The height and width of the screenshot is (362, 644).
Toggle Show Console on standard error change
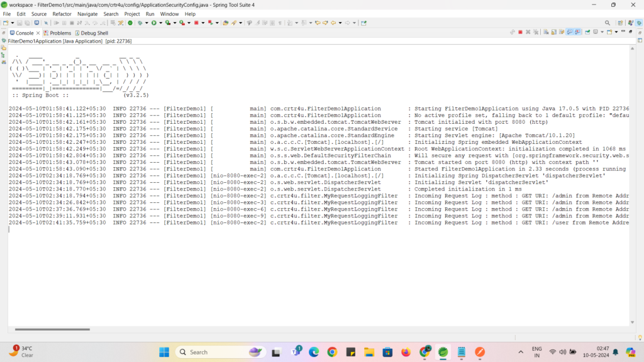(x=578, y=32)
